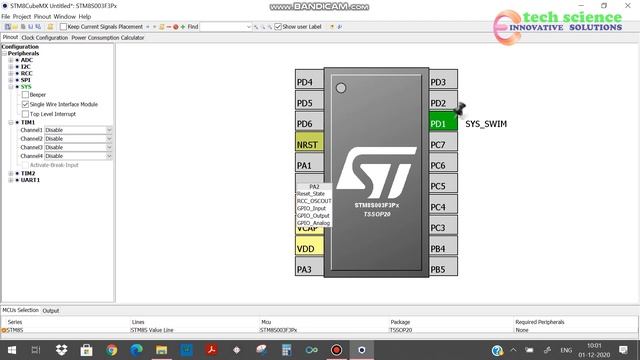The image size is (640, 360).
Task: Open Microsoft Store from the taskbar
Action: (86, 350)
